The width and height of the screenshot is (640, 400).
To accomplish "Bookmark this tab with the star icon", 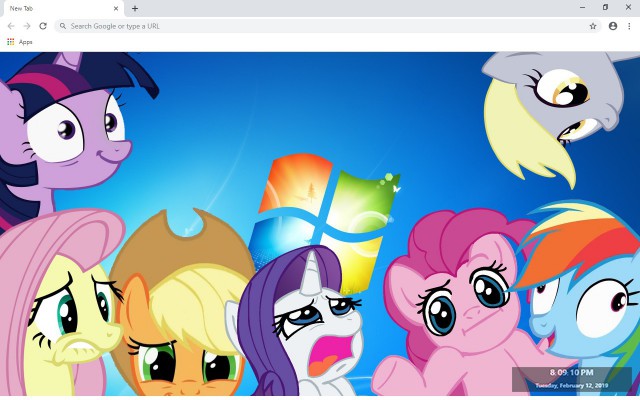I will click(593, 26).
